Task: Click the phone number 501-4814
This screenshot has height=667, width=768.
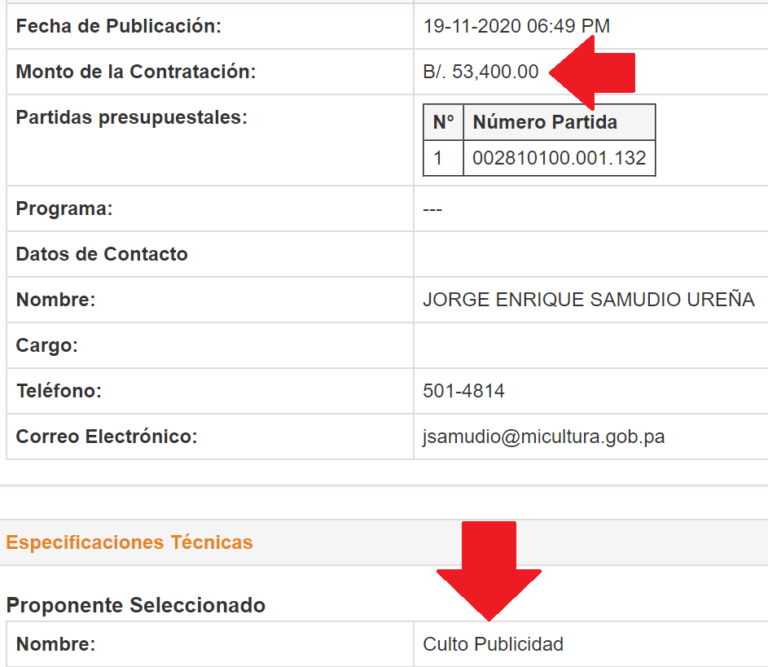Action: [x=463, y=391]
